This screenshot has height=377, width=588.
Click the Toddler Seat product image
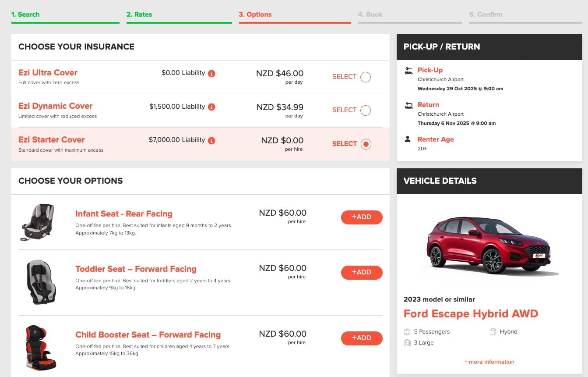(x=41, y=282)
